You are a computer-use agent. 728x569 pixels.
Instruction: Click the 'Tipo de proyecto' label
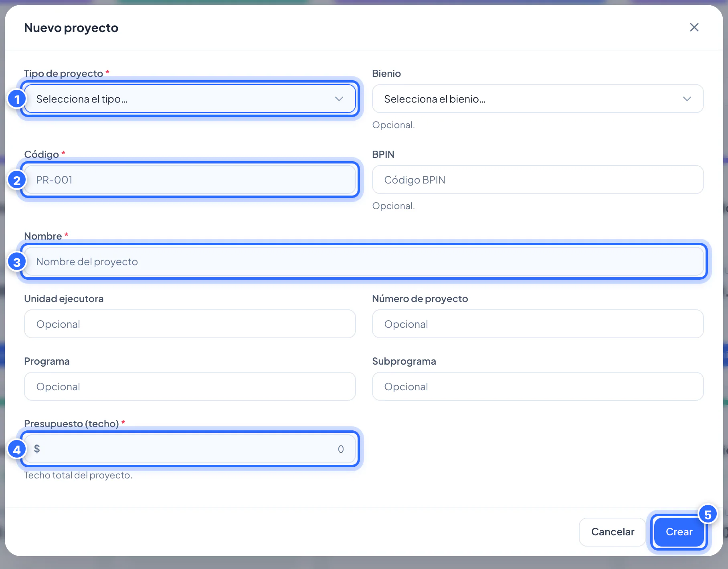tap(64, 73)
